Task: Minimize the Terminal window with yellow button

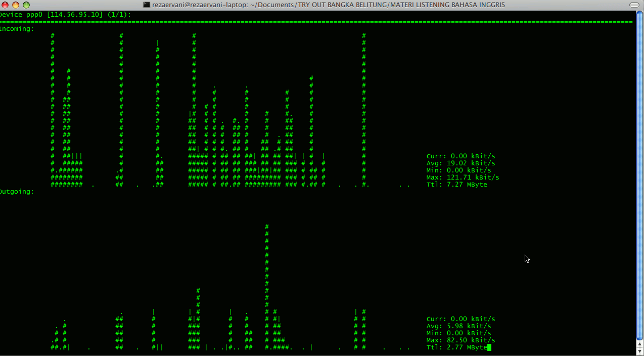Action: pyautogui.click(x=16, y=5)
